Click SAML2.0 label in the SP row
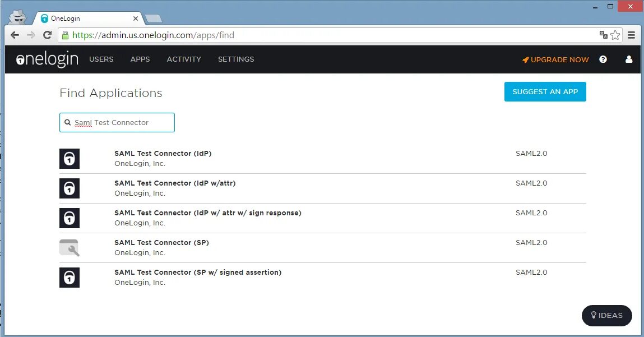Viewport: 644px width, 337px height. [x=531, y=242]
